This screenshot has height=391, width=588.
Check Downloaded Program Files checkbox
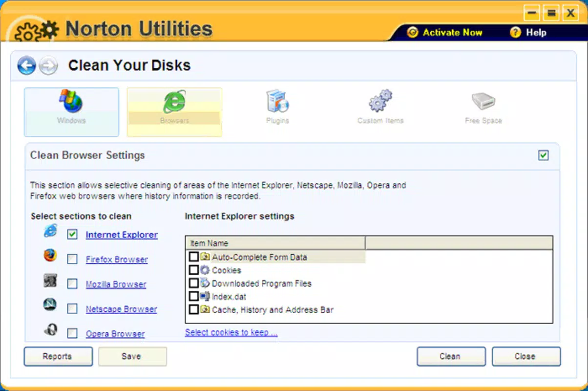tap(194, 283)
